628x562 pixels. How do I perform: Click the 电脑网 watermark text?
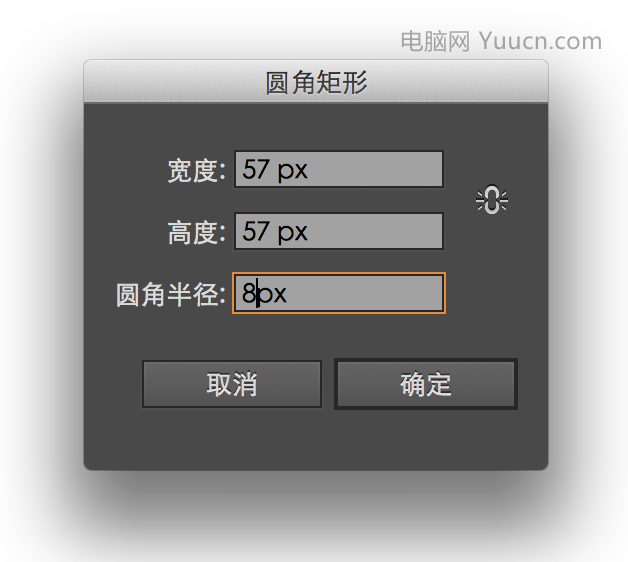pos(435,41)
